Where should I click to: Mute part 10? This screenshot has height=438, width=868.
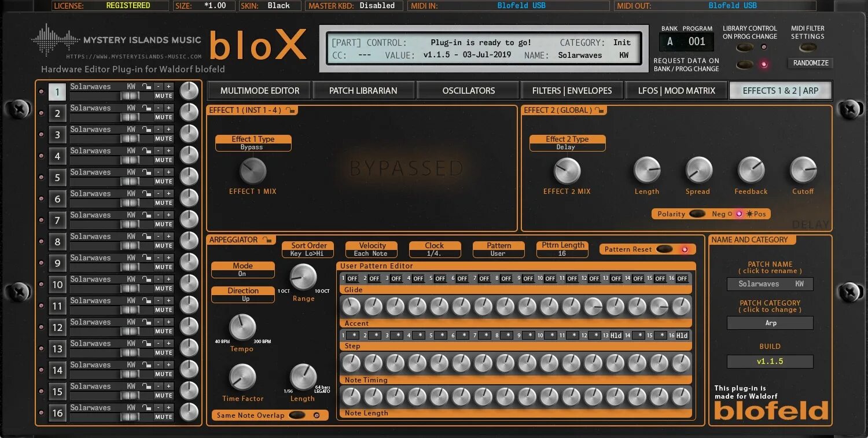point(164,289)
